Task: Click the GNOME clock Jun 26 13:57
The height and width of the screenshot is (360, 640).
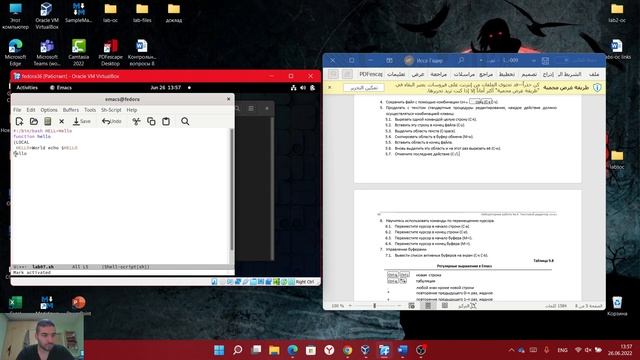Action: coord(166,88)
